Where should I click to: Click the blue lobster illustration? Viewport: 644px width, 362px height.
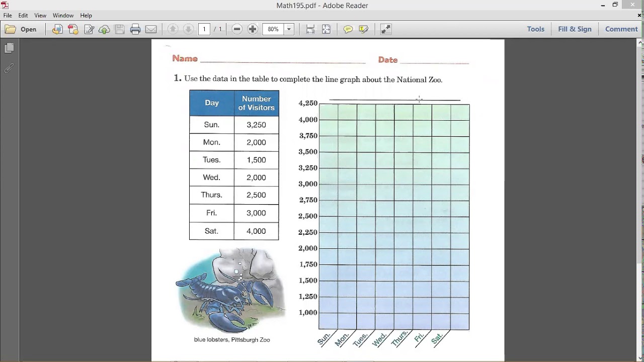230,291
